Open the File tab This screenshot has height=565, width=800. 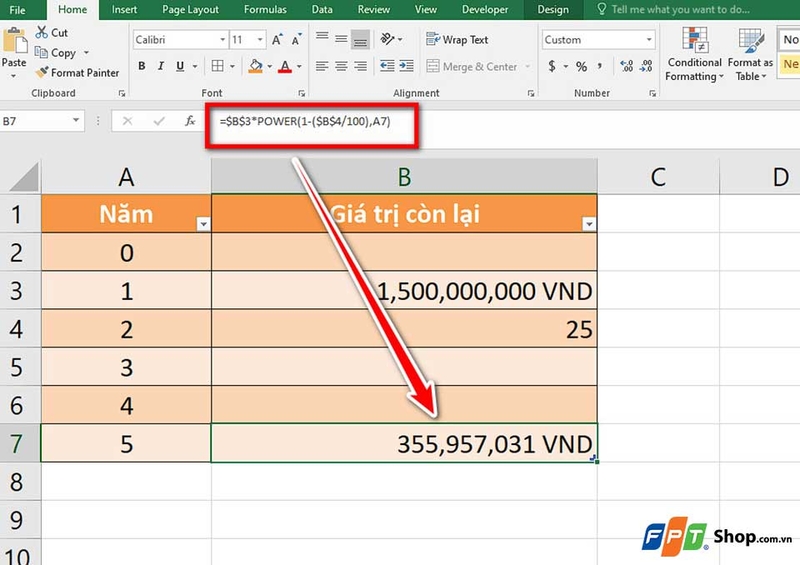point(17,10)
